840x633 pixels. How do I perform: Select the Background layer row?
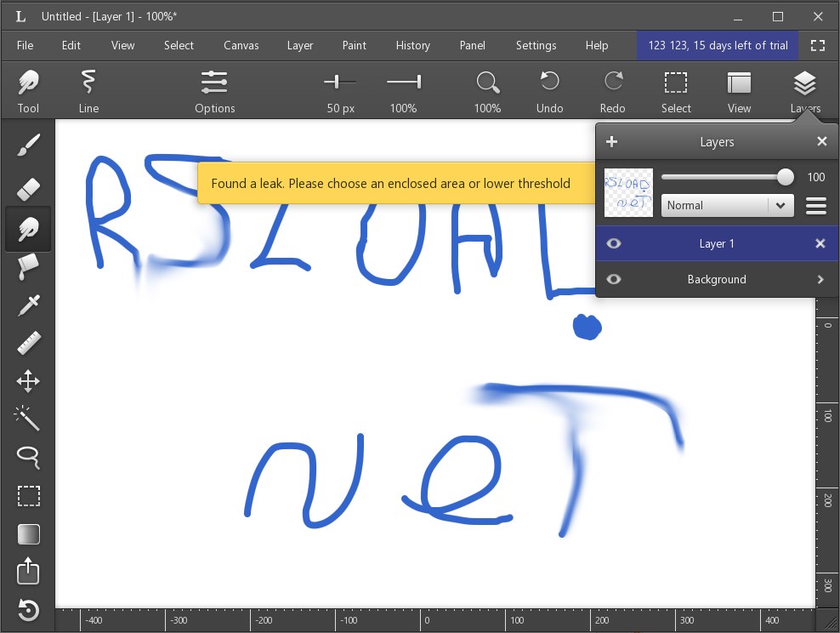tap(716, 279)
